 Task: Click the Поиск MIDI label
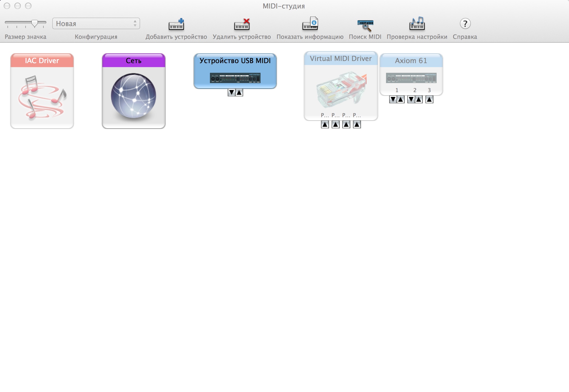(x=365, y=37)
